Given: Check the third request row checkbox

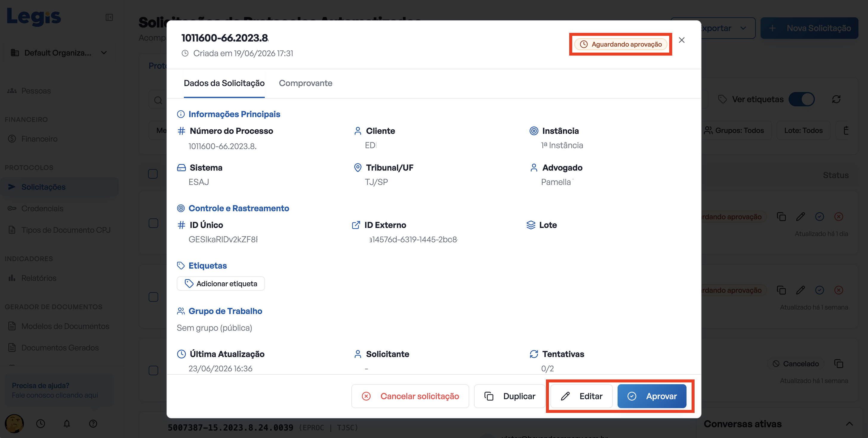Looking at the screenshot, I should tap(153, 370).
